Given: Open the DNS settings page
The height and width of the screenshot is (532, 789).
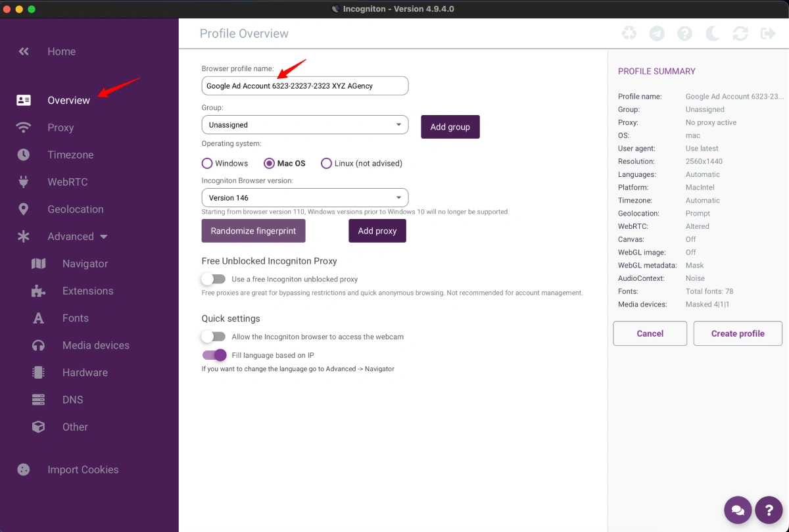Looking at the screenshot, I should coord(72,400).
